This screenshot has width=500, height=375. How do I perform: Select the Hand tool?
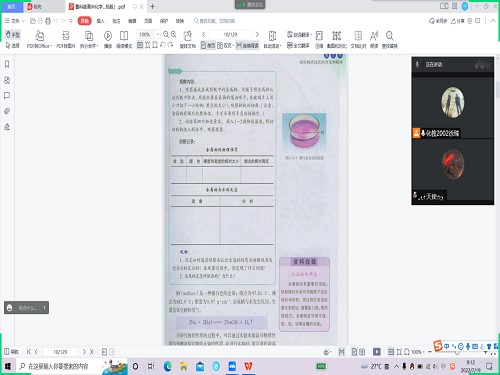tap(13, 34)
